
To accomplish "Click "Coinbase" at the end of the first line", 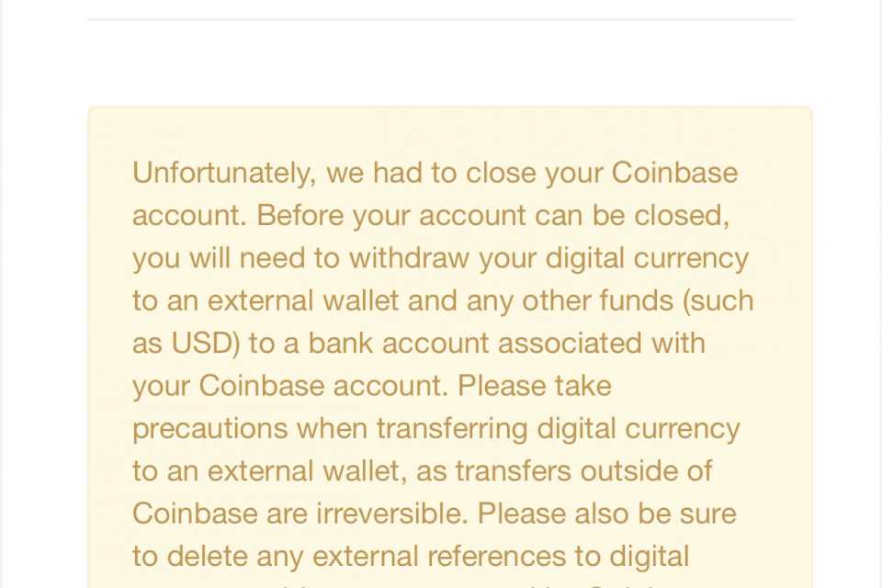I will [x=674, y=172].
